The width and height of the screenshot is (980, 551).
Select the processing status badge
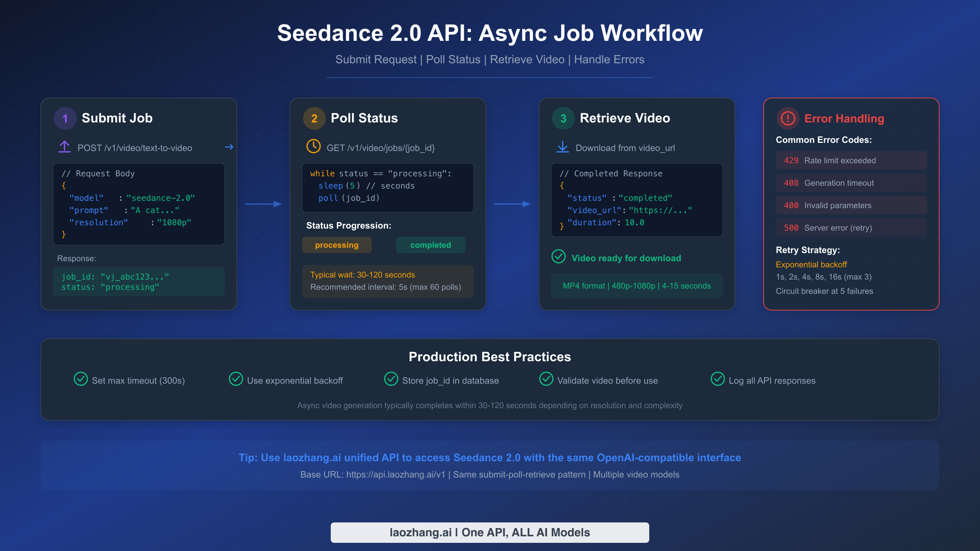tap(336, 245)
